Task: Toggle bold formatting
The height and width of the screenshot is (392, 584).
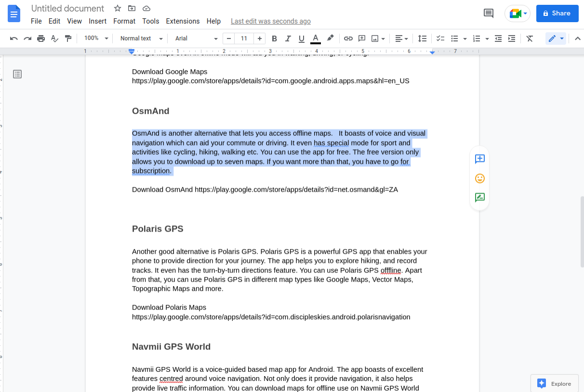Action: pos(274,38)
